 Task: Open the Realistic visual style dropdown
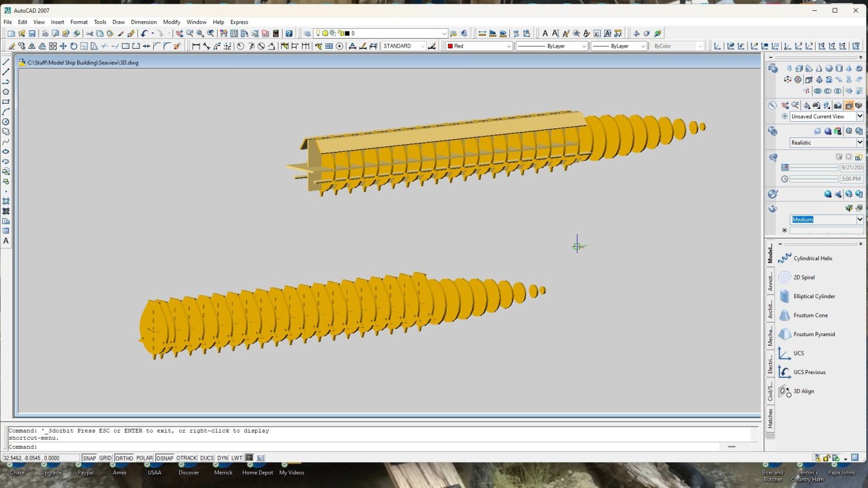826,143
